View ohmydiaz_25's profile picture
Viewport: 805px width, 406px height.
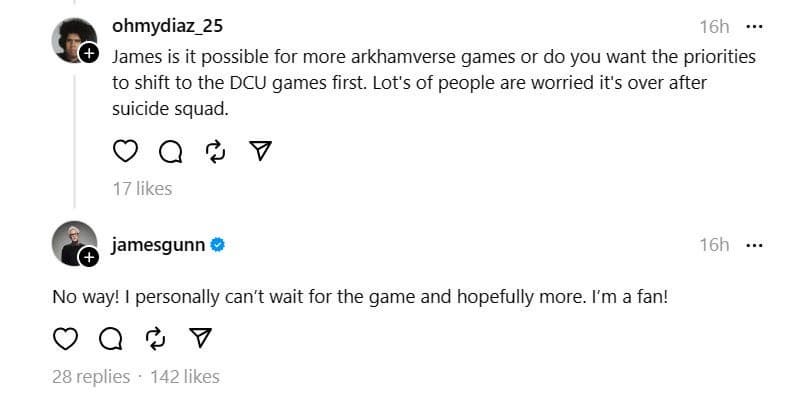click(x=72, y=38)
